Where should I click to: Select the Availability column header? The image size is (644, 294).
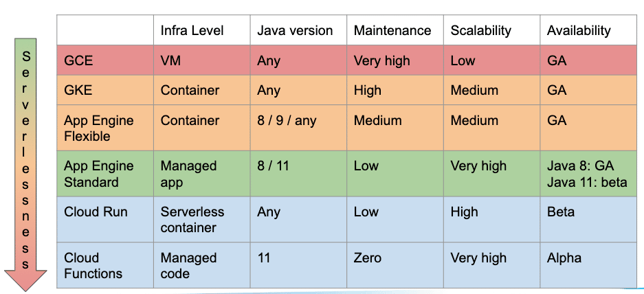click(579, 30)
